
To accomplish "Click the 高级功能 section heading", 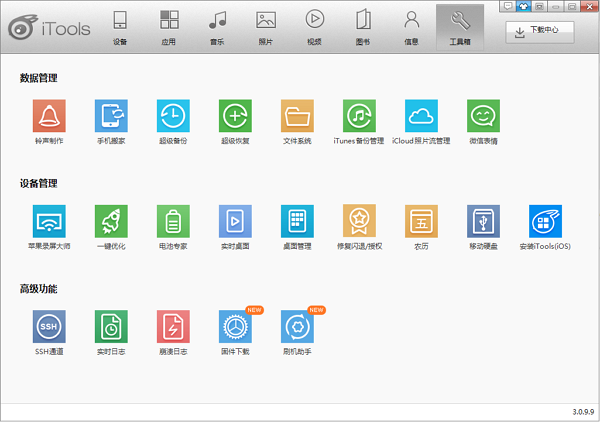I will click(x=38, y=288).
